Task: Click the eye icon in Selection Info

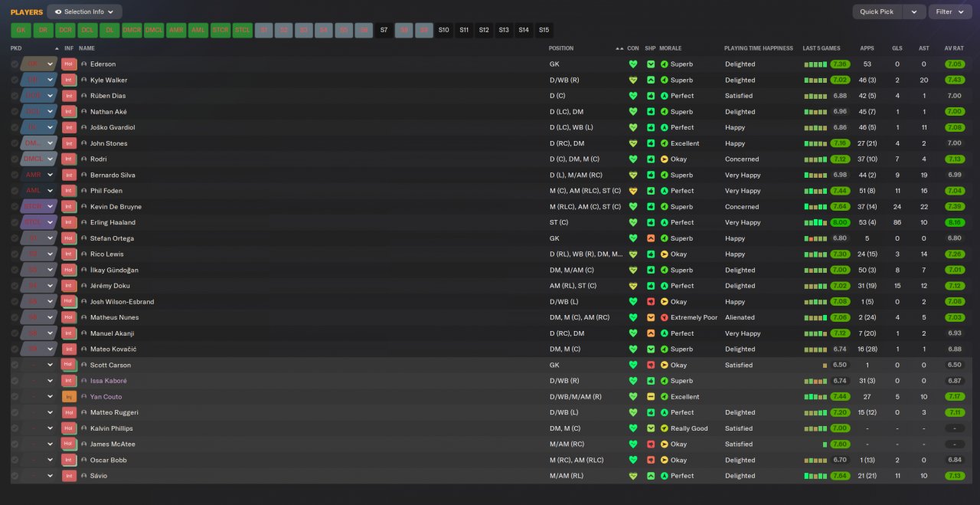Action: coord(58,11)
